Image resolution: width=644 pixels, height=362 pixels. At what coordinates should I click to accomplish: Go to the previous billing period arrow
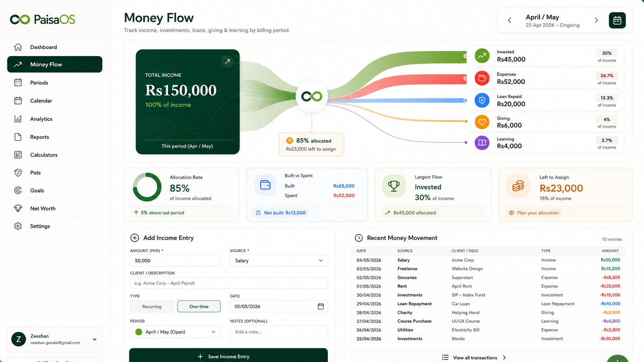tap(510, 20)
